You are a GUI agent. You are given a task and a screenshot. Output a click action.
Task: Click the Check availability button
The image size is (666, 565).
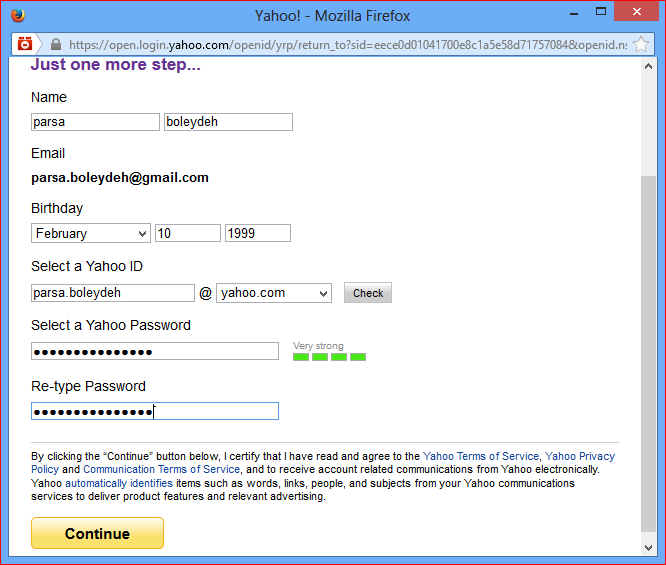[368, 293]
